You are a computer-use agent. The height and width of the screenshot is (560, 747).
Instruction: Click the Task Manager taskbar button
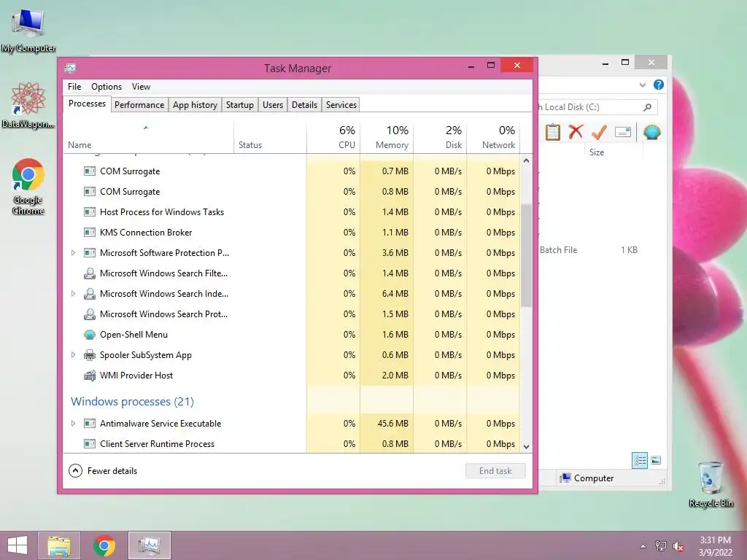149,545
